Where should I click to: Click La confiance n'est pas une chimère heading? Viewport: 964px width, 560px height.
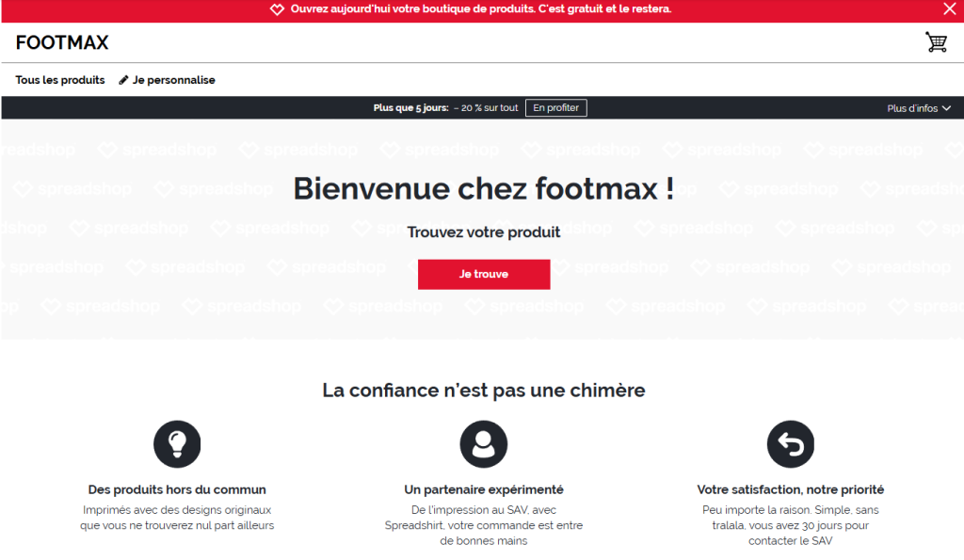pos(484,391)
